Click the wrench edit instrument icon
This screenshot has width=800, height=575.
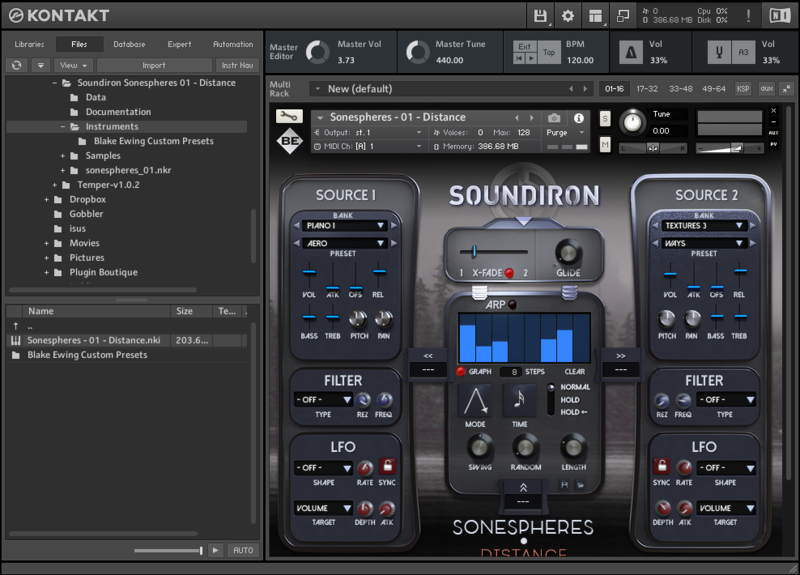tap(289, 117)
